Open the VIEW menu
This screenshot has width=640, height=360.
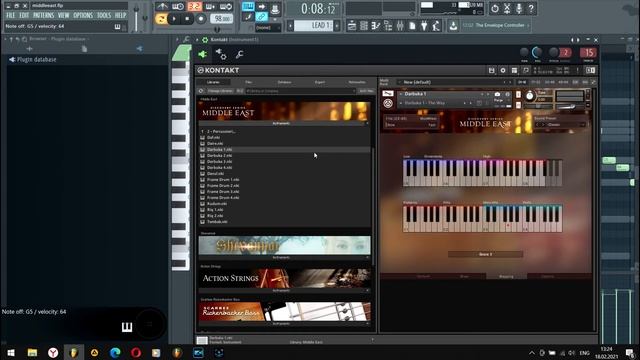click(x=63, y=16)
